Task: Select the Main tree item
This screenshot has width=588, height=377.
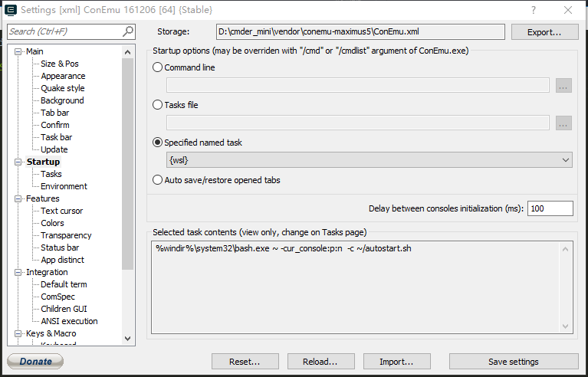Action: [34, 51]
